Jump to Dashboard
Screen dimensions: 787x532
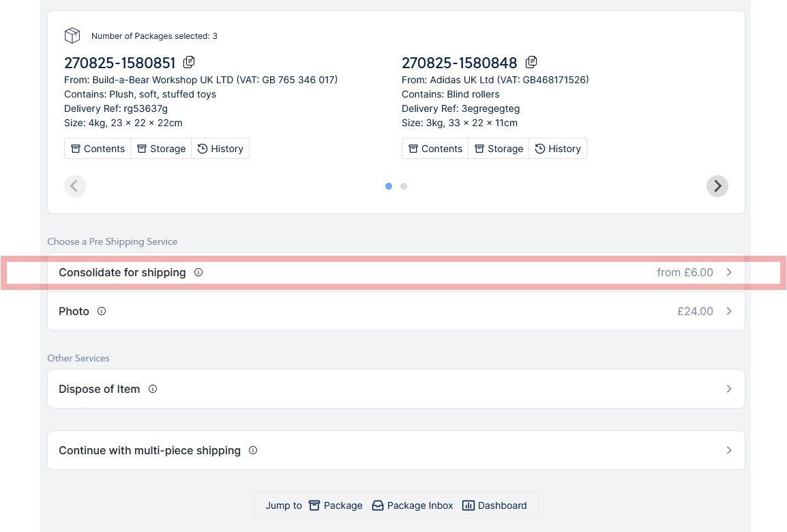pos(494,505)
